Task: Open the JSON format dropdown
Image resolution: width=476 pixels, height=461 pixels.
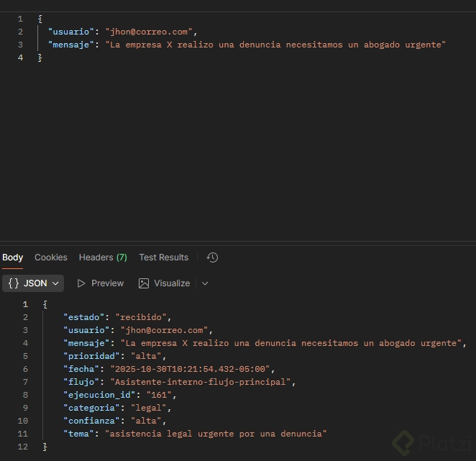Action: [33, 283]
